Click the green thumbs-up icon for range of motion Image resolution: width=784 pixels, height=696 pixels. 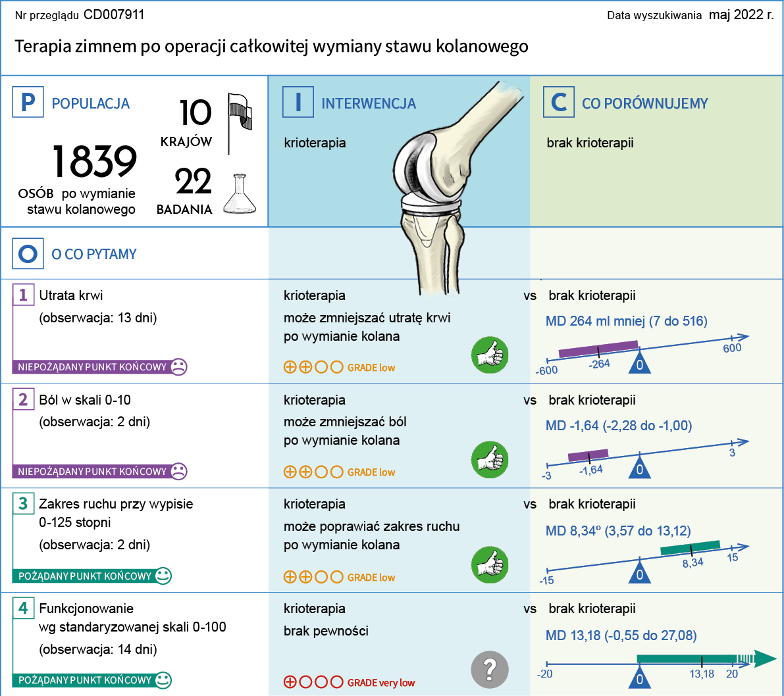tap(490, 564)
